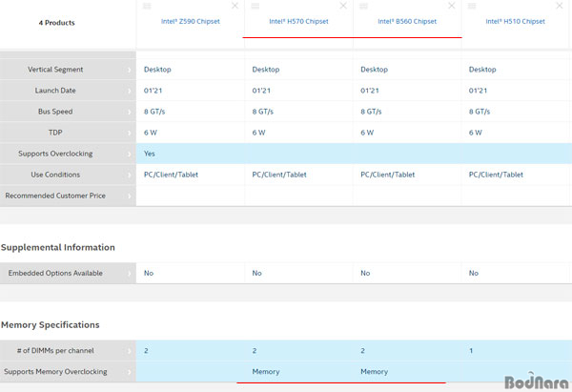Click the '2' DIMMs value for Z590
The image size is (572, 392).
pos(146,351)
